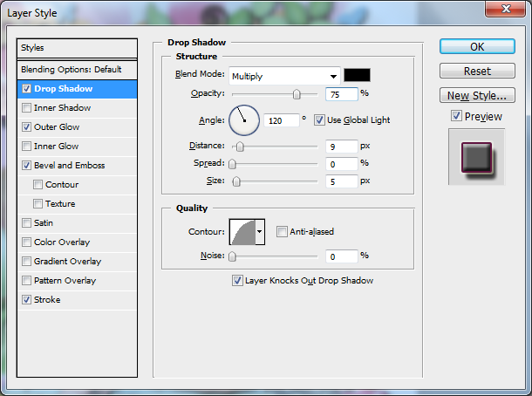
Task: Open the black shadow color swatch
Action: [357, 75]
